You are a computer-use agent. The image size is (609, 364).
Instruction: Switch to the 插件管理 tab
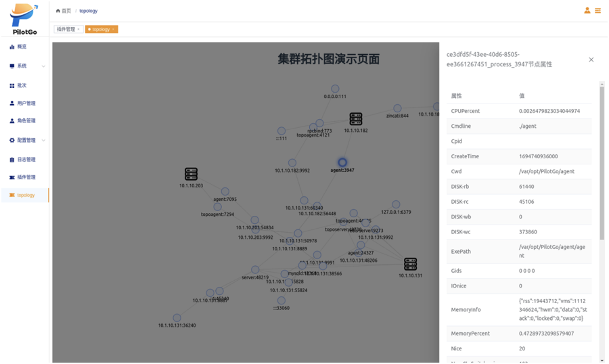click(x=66, y=29)
